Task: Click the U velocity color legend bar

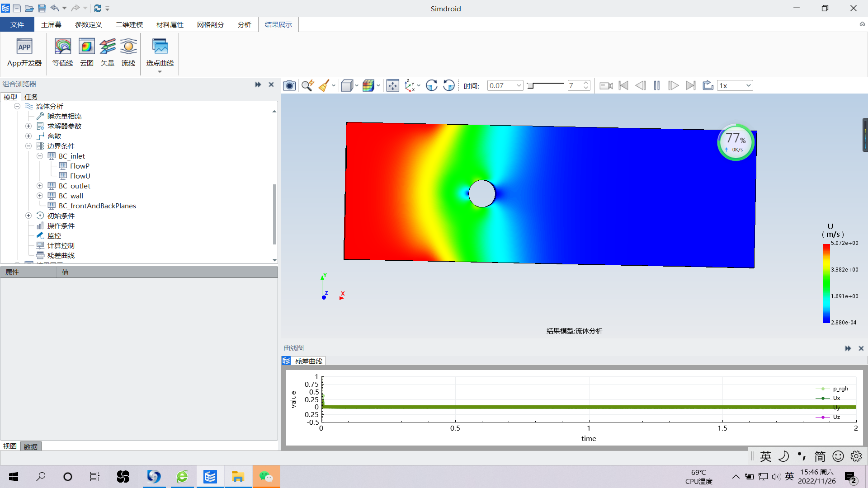Action: [x=826, y=283]
